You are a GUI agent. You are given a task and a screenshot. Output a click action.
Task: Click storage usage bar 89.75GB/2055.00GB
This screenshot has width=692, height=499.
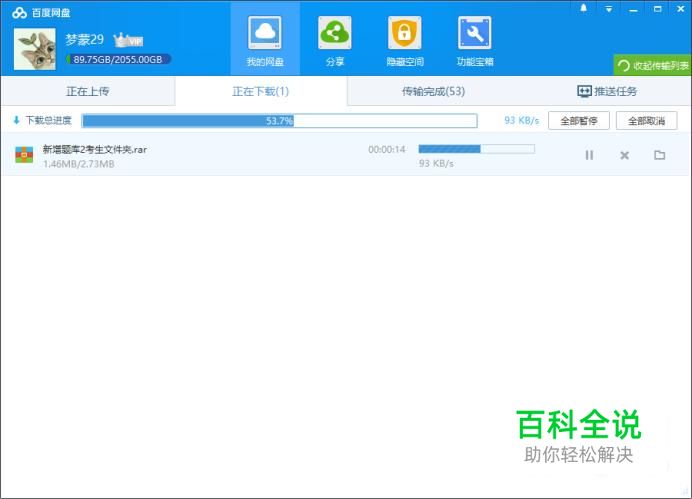[x=118, y=59]
